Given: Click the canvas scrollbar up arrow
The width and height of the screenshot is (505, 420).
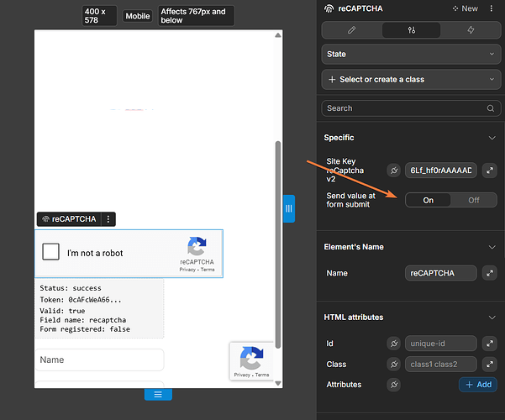Looking at the screenshot, I should (x=278, y=35).
